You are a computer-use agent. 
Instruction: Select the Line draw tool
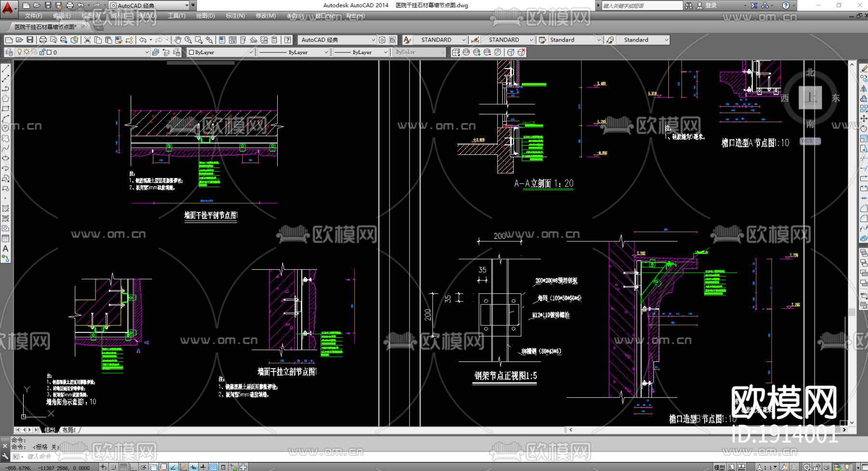(5, 69)
